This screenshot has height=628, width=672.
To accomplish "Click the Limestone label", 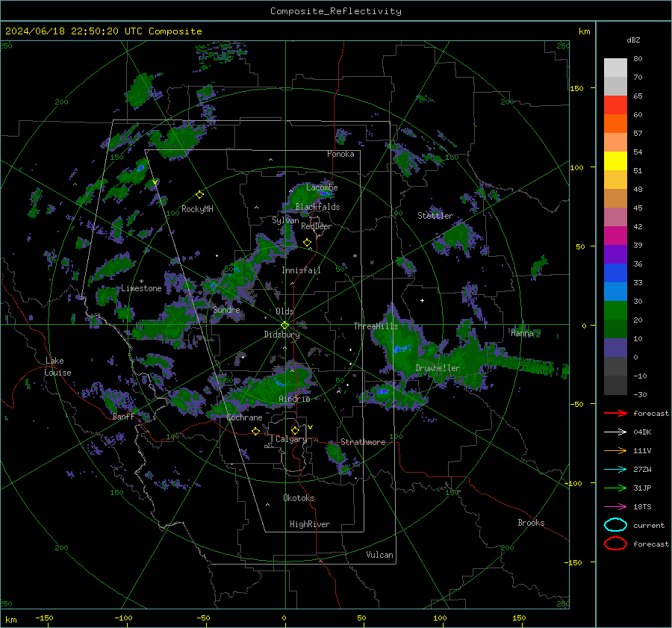I will click(141, 288).
